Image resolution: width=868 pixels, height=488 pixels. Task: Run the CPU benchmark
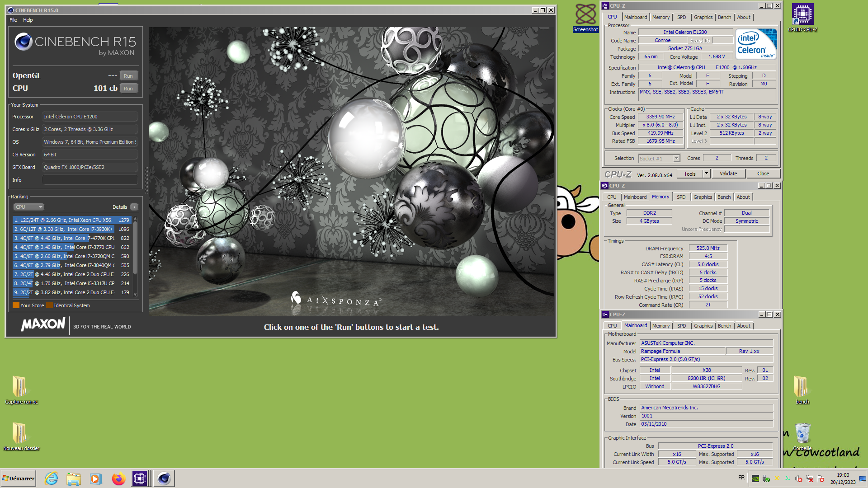point(128,89)
